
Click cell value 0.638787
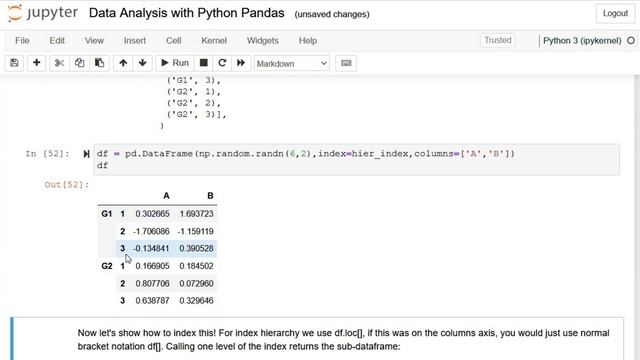pos(152,301)
